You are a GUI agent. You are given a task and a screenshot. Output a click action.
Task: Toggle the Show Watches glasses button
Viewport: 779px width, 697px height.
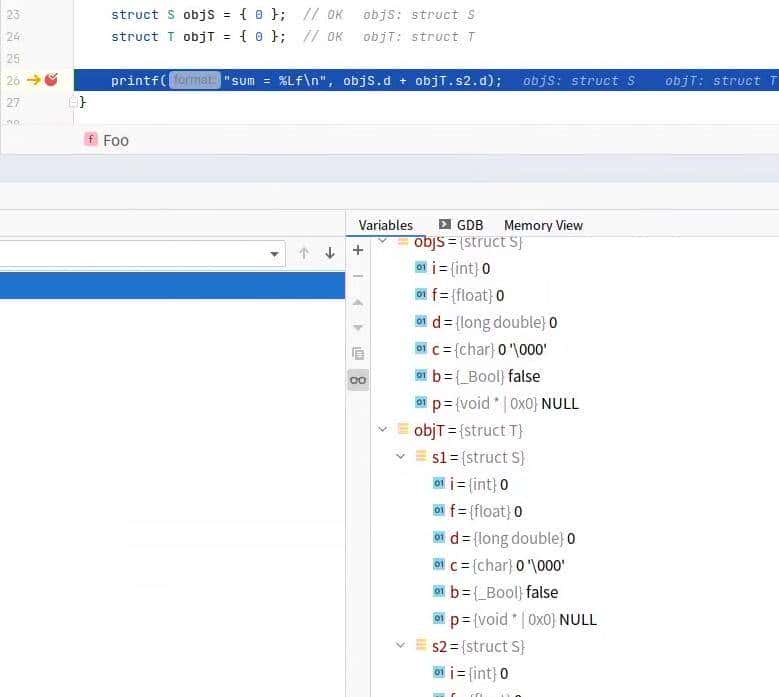click(358, 380)
